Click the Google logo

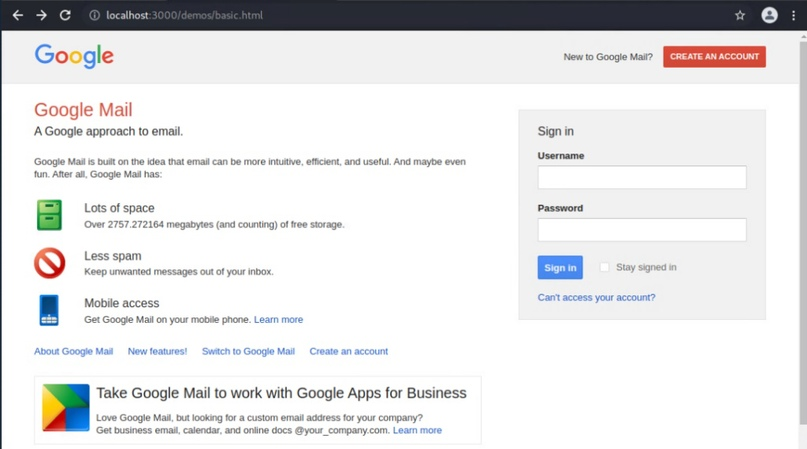tap(74, 56)
